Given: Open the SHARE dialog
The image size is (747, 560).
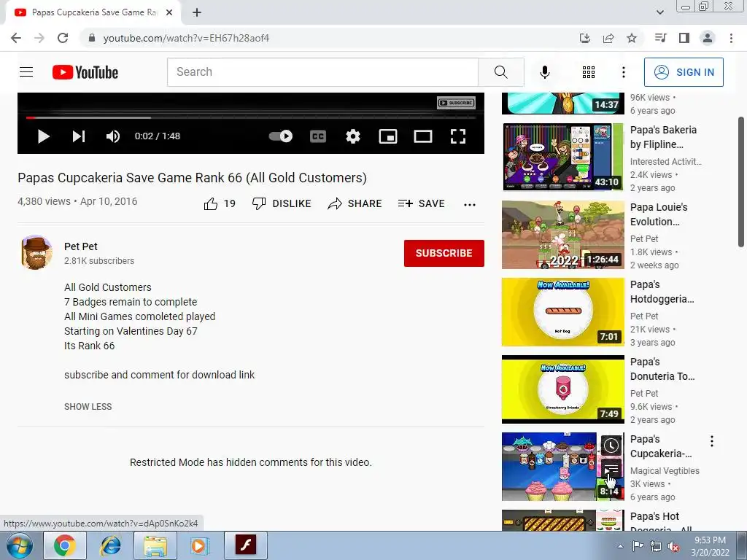Looking at the screenshot, I should click(x=355, y=204).
